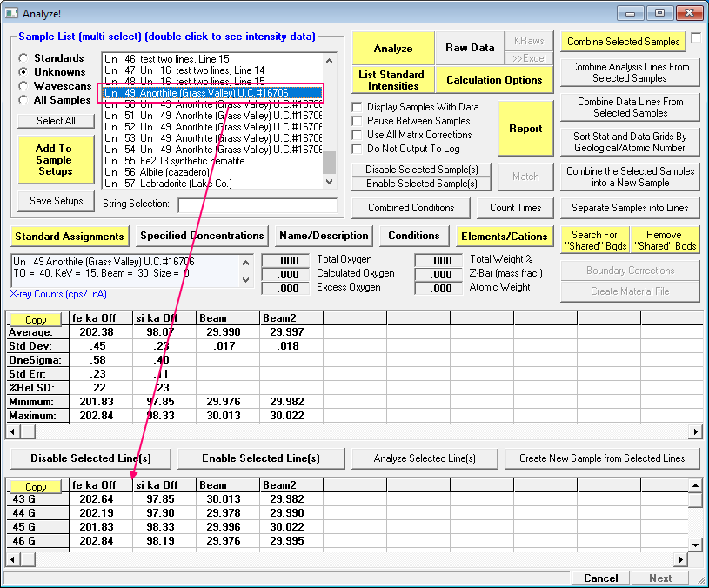The image size is (709, 588).
Task: Click Add To Sample Setups button
Action: (54, 160)
